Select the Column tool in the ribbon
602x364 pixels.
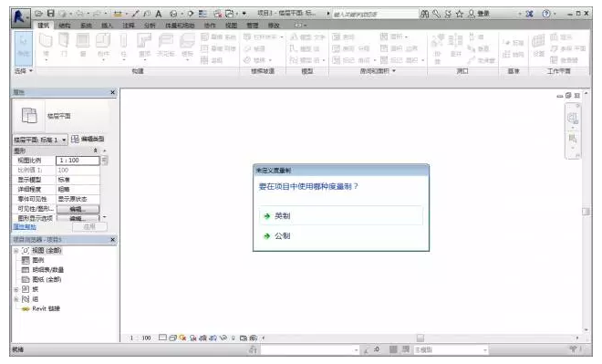click(x=123, y=47)
